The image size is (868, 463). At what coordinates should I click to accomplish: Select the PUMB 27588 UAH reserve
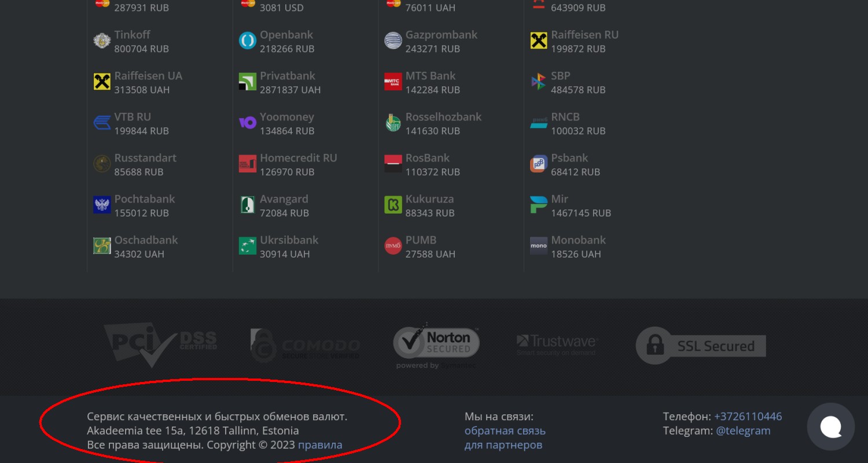click(x=431, y=254)
